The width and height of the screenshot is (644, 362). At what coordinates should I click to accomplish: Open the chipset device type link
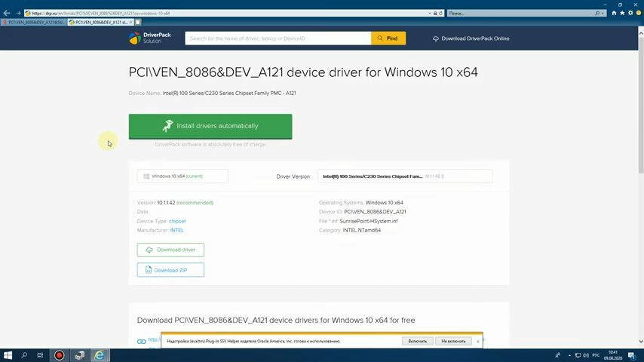[x=177, y=221]
